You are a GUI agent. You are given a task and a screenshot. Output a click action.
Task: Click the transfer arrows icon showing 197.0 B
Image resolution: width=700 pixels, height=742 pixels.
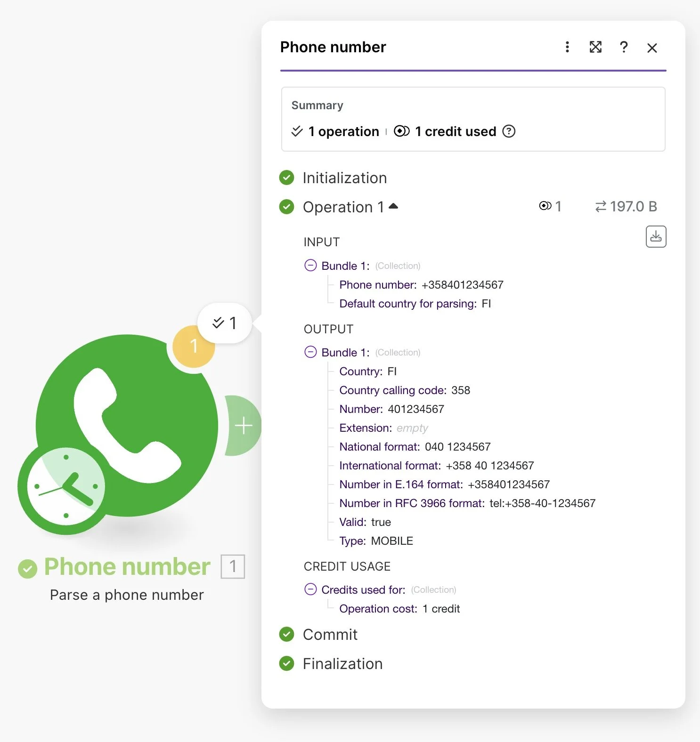tap(600, 206)
